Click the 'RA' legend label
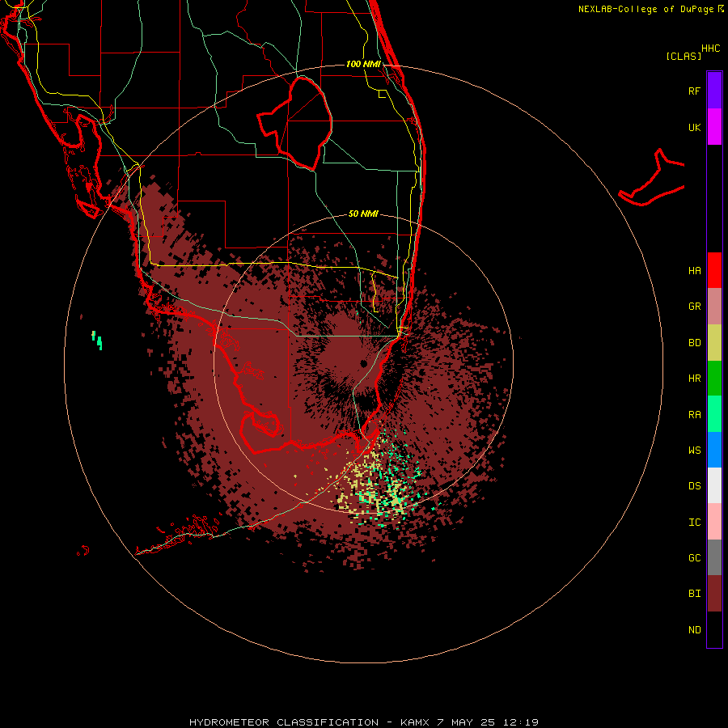728x728 pixels. coord(694,415)
